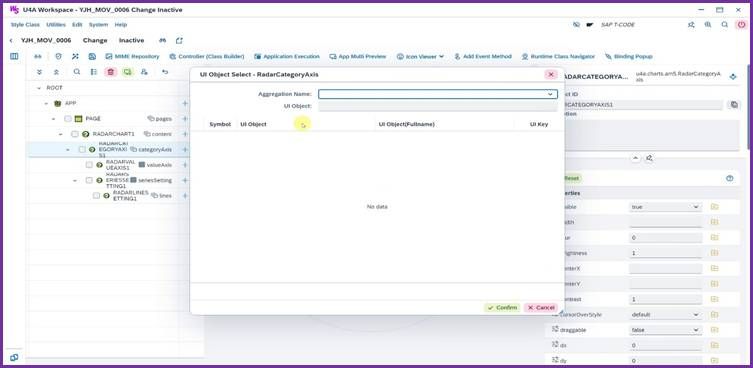Open the MIME Repository tool

(x=132, y=56)
